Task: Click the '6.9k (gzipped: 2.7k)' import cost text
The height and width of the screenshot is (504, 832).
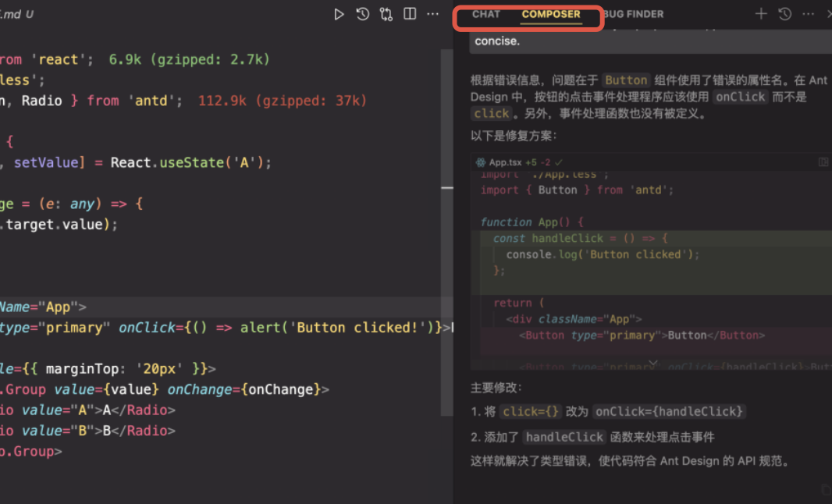Action: 189,59
